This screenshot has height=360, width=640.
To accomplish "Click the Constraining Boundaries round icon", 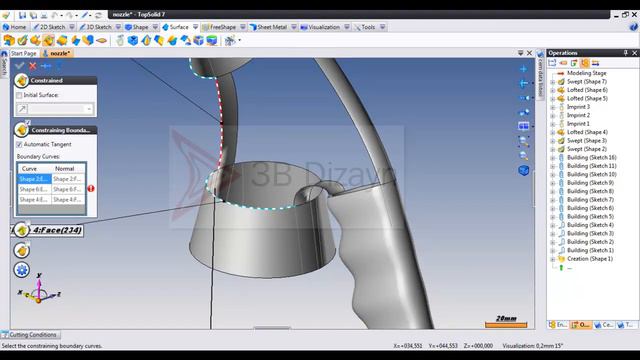I will click(21, 130).
